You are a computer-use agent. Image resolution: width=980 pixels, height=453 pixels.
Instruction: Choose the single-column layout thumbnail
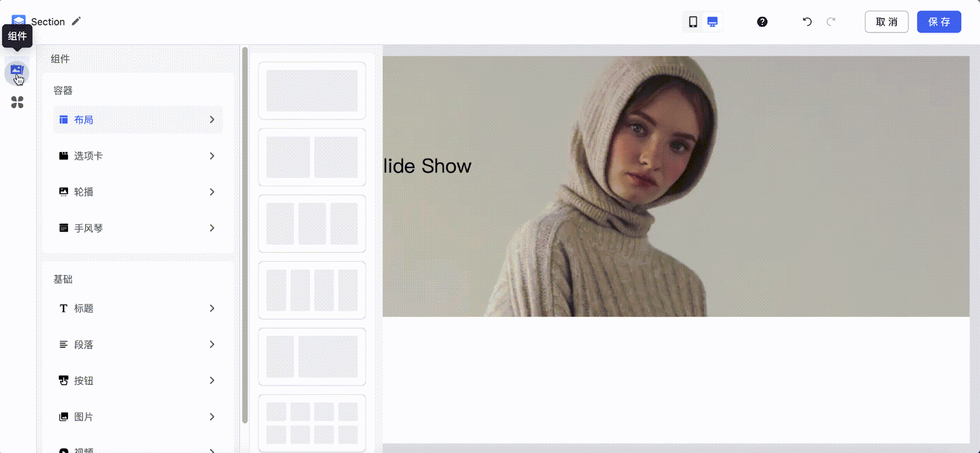(312, 91)
